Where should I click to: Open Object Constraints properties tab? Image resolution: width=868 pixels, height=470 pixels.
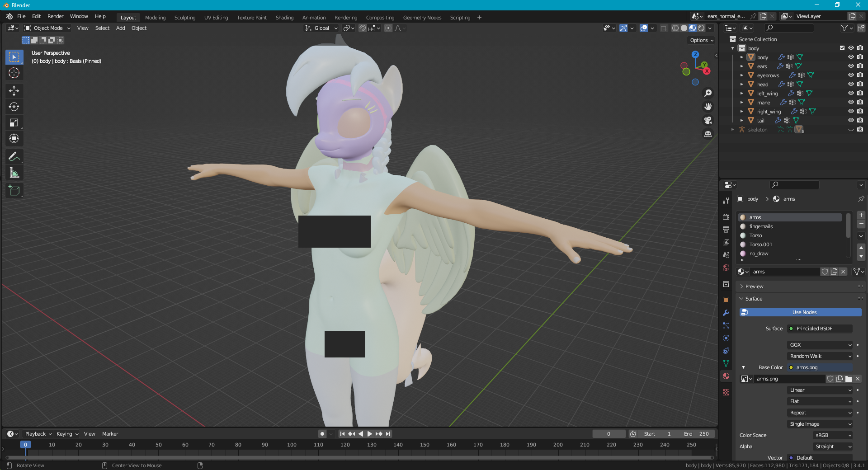726,351
